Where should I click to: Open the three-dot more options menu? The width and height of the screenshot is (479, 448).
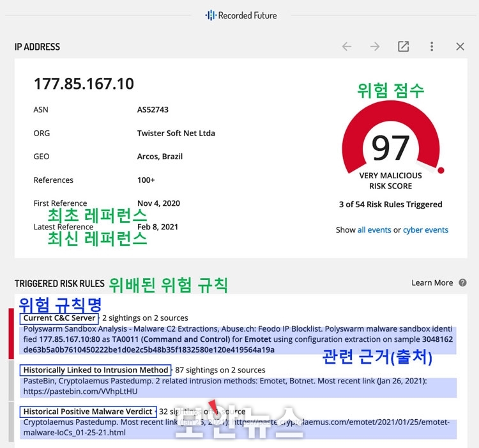432,47
